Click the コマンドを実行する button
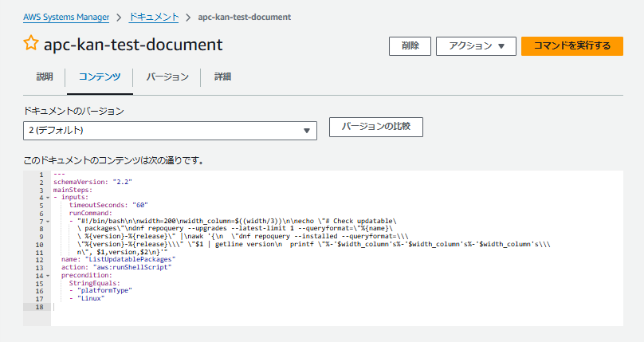Screen dimensions: 644x342 tap(572, 46)
